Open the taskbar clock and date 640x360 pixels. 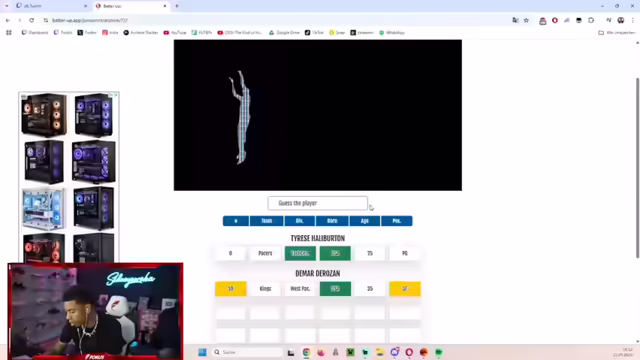(622, 352)
